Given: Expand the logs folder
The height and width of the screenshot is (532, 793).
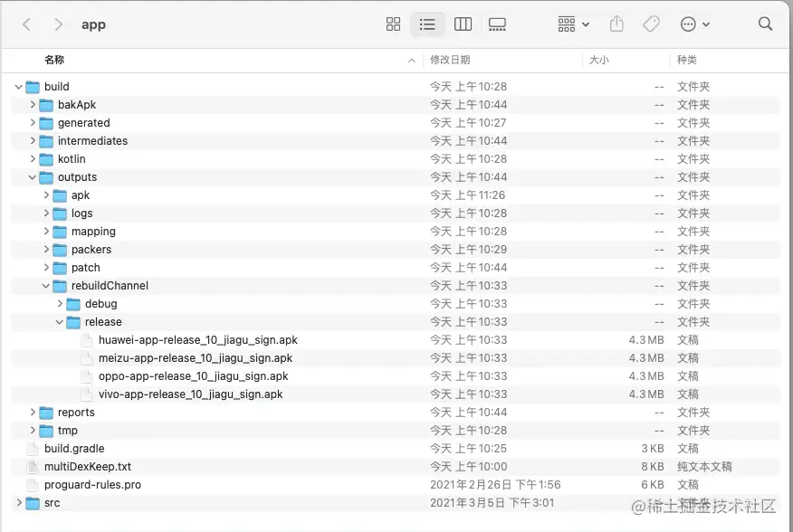Looking at the screenshot, I should coord(46,214).
